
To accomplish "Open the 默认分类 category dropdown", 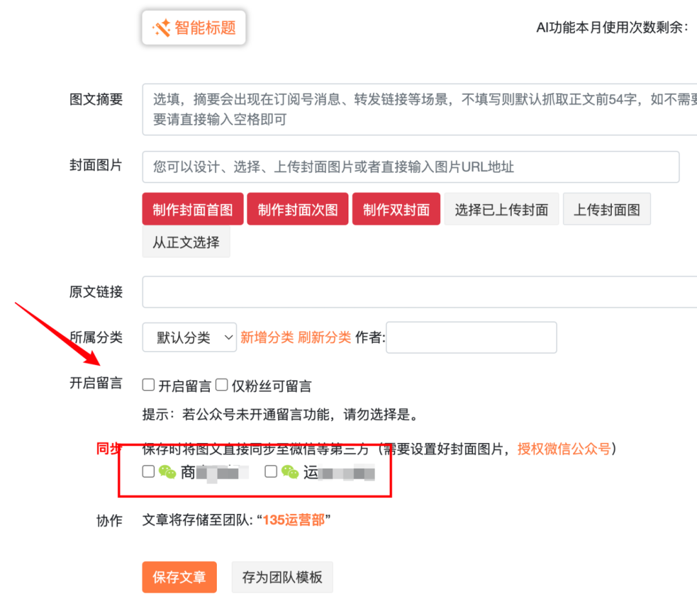I will point(190,337).
